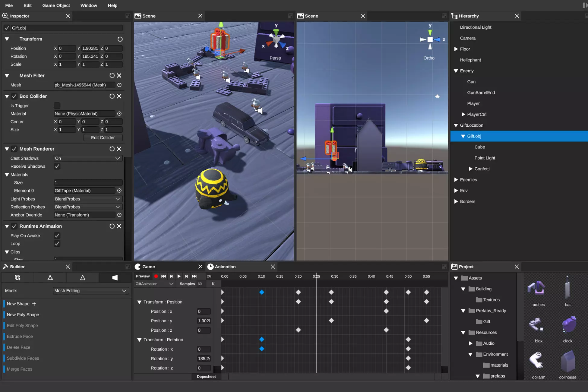The height and width of the screenshot is (392, 588).
Task: Open the Game menu in menu bar
Action: pos(56,5)
